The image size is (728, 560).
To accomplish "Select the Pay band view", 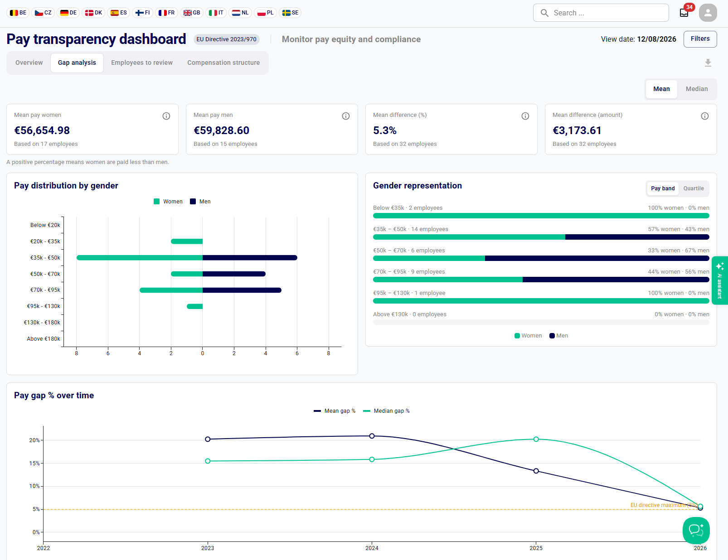I will coord(663,188).
